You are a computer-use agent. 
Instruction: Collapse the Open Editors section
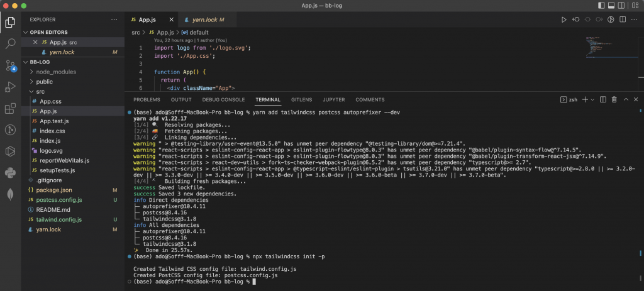pos(73,32)
